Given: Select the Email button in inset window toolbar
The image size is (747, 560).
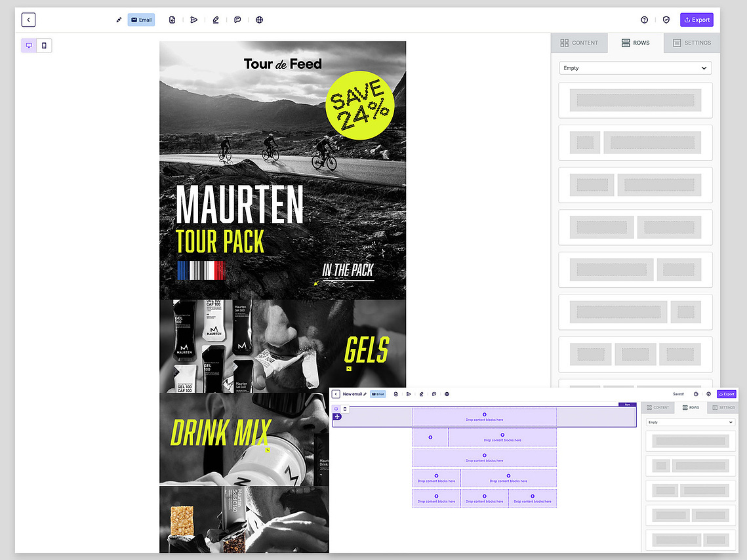Looking at the screenshot, I should [x=378, y=394].
